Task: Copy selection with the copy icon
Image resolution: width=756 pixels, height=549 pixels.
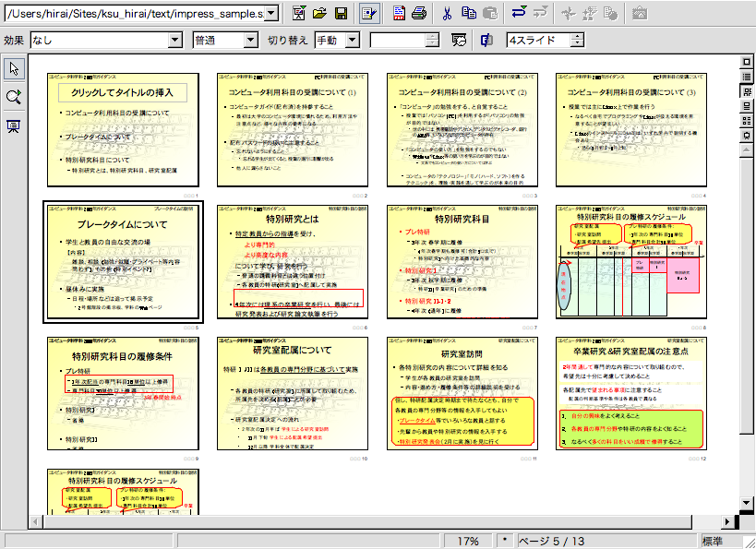Action: (469, 13)
